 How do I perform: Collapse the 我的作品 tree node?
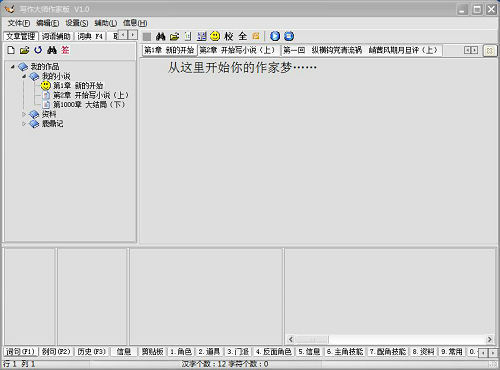(x=13, y=67)
